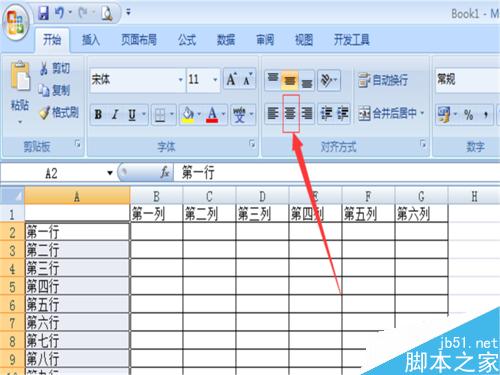Click 剪切 cut button
The image size is (500, 375).
pyautogui.click(x=55, y=68)
